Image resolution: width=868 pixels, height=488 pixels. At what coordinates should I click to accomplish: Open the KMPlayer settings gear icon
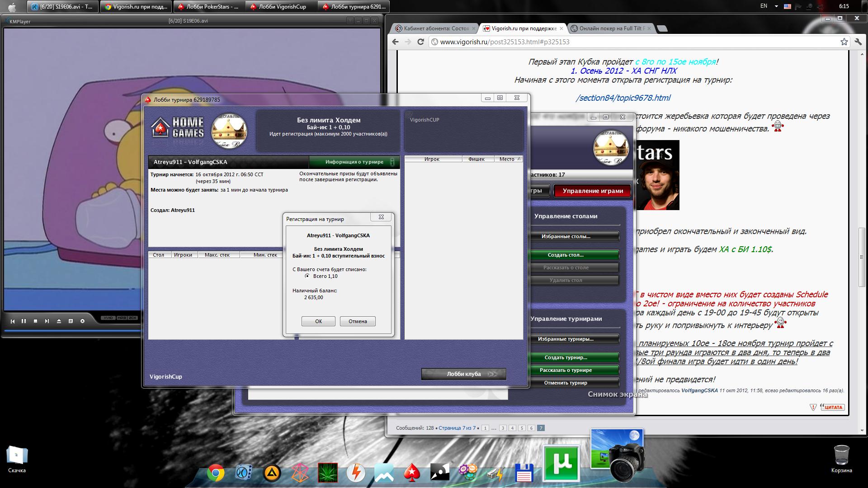[82, 321]
